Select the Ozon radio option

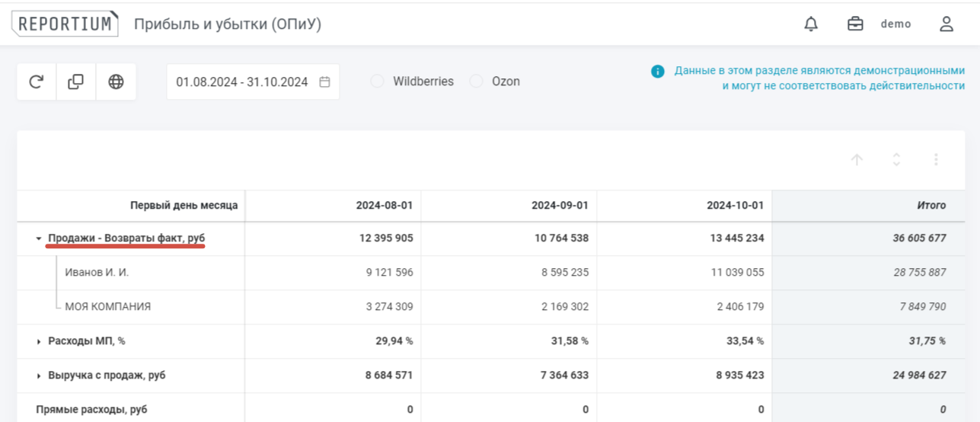coord(476,82)
